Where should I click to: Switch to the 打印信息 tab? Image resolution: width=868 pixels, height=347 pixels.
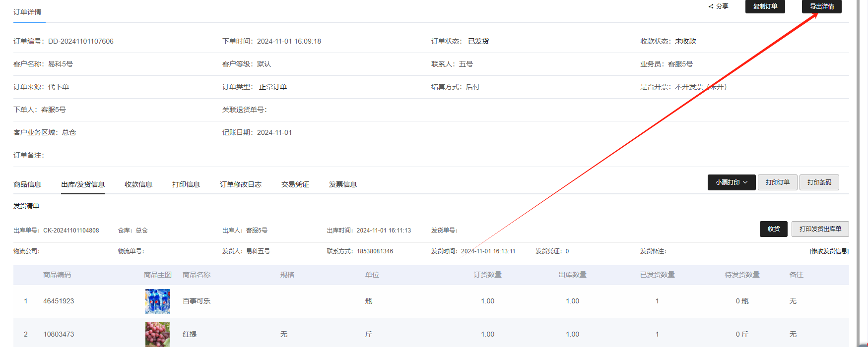[186, 184]
